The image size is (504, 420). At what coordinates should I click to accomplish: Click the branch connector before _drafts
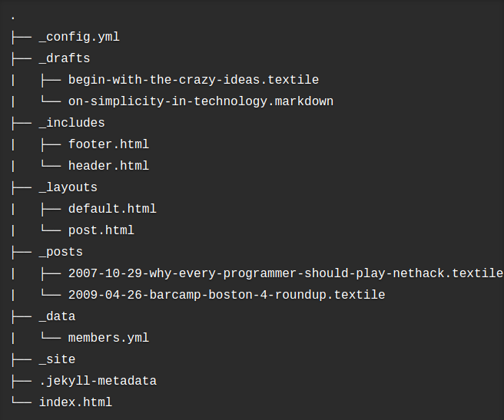click(x=22, y=59)
